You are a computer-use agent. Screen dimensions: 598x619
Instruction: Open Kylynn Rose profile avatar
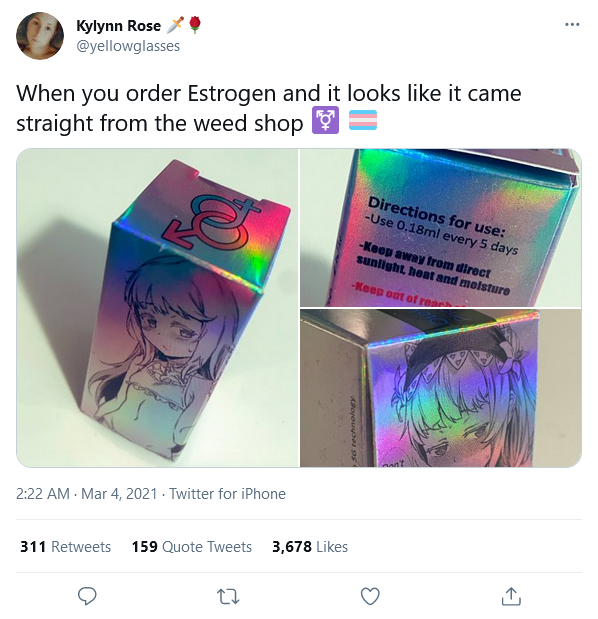tap(40, 36)
